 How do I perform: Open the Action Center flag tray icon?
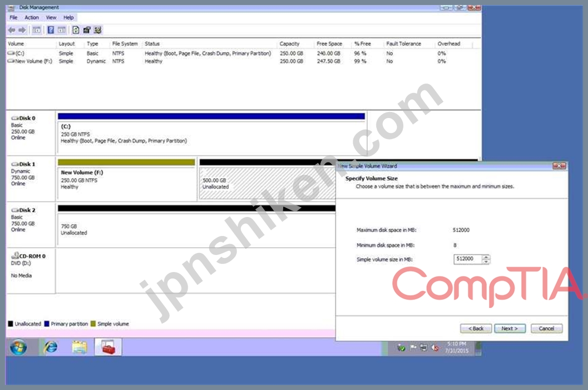[413, 348]
